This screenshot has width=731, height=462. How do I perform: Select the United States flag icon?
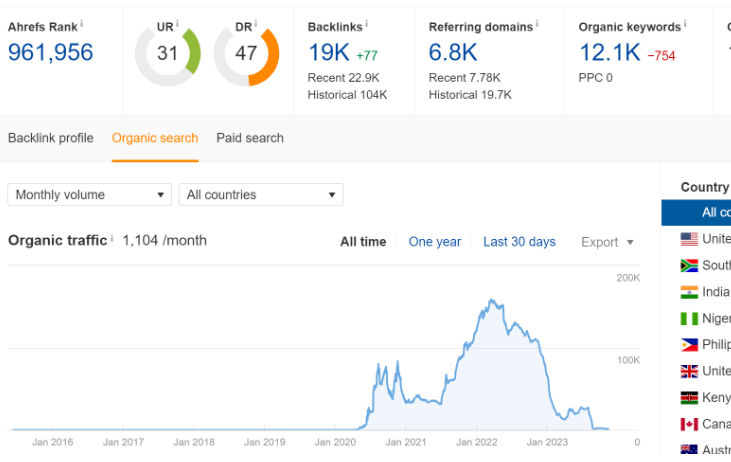[689, 239]
